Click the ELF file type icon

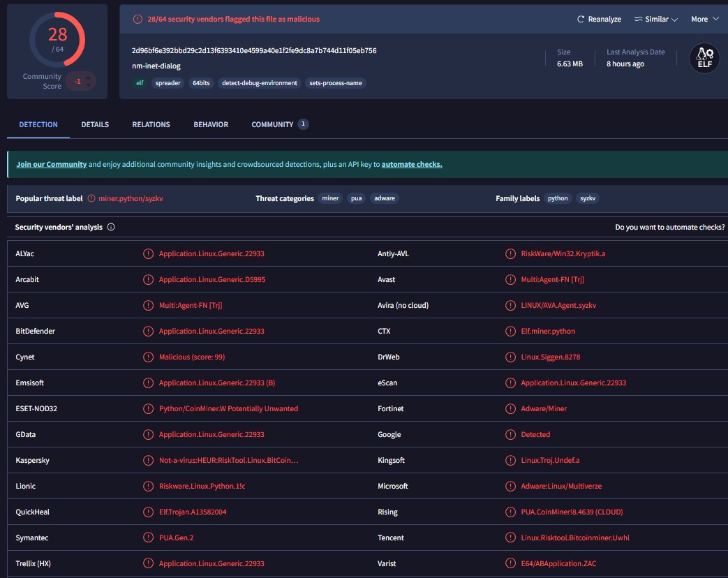tap(704, 58)
